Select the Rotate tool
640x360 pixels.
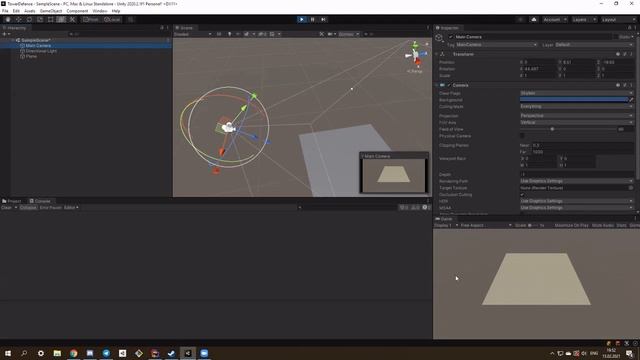click(29, 19)
